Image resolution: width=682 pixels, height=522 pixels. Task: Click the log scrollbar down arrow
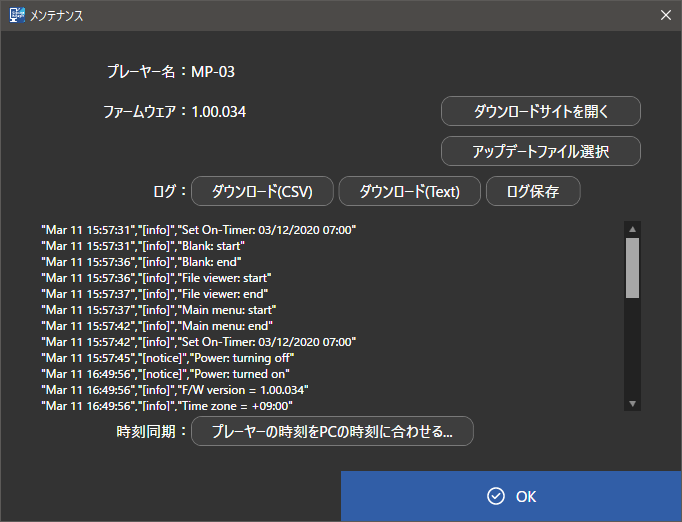(x=632, y=403)
